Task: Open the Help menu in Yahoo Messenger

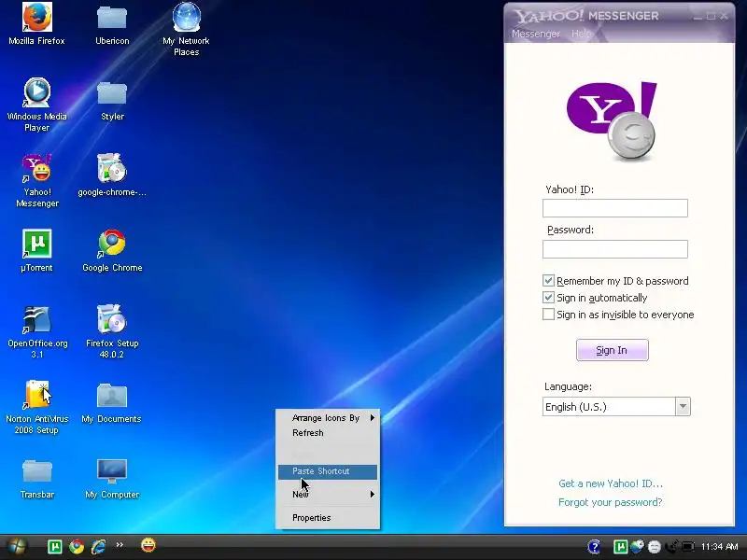Action: [x=581, y=34]
